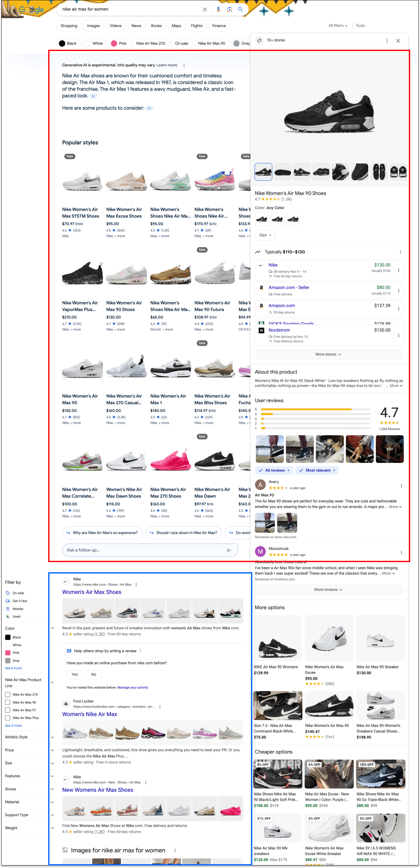Check the Nike Air Max 97 checkbox
This screenshot has width=420, height=868.
pos(7,710)
